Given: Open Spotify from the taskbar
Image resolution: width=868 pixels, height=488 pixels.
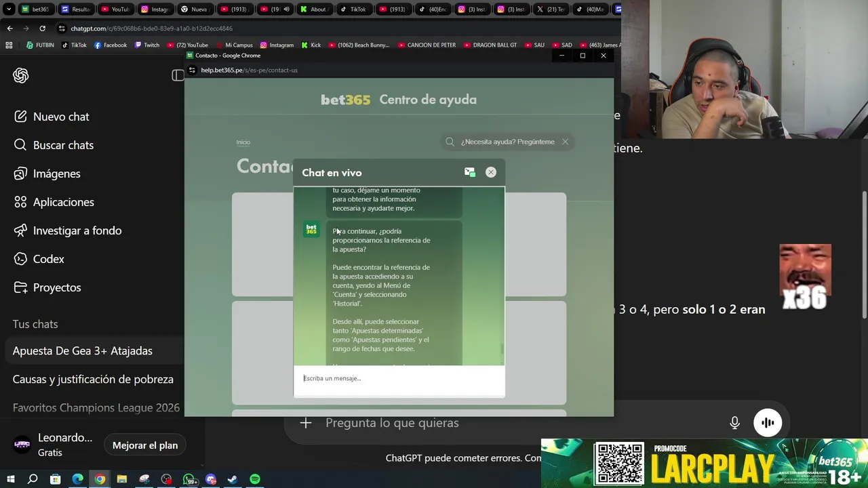Looking at the screenshot, I should [255, 479].
